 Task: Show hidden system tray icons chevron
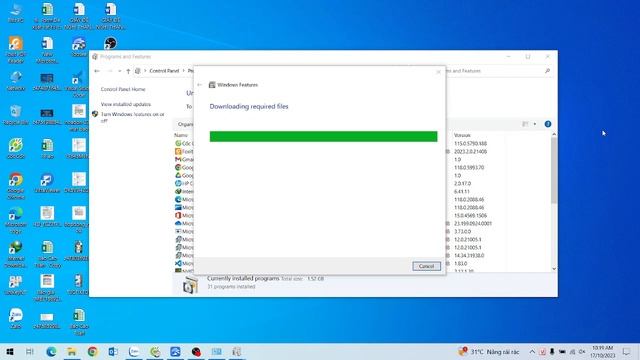532,351
